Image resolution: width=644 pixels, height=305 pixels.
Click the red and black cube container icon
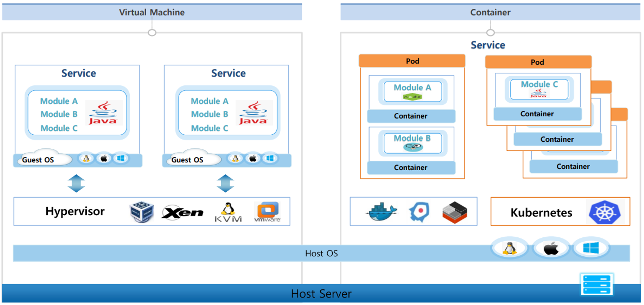pos(455,212)
